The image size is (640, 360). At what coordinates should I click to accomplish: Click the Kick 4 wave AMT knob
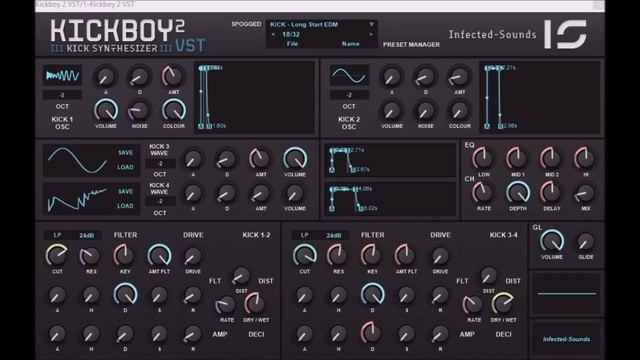click(260, 193)
